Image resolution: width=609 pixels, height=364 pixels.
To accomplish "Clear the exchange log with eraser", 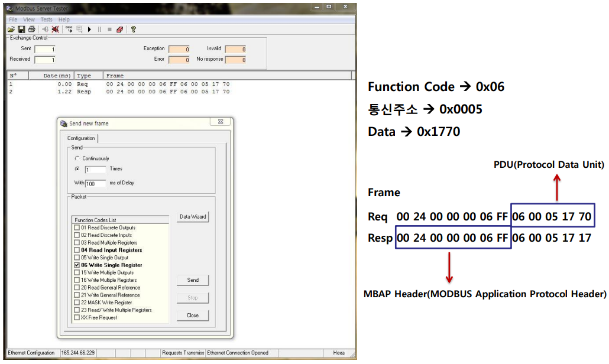I will [x=119, y=29].
